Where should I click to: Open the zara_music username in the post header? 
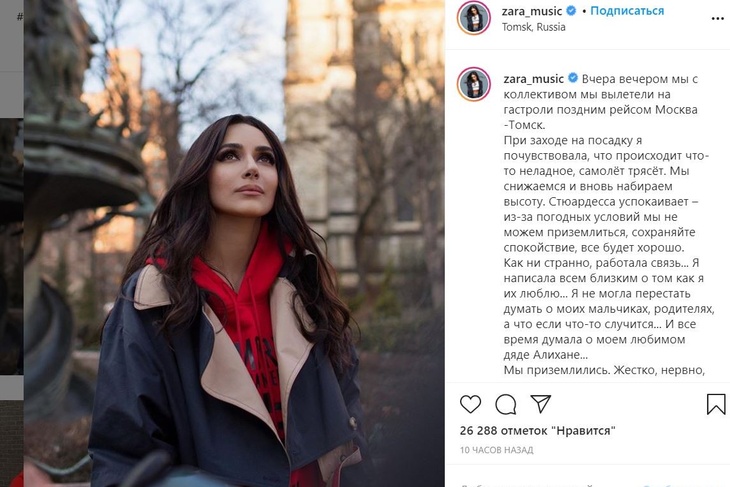tap(532, 11)
